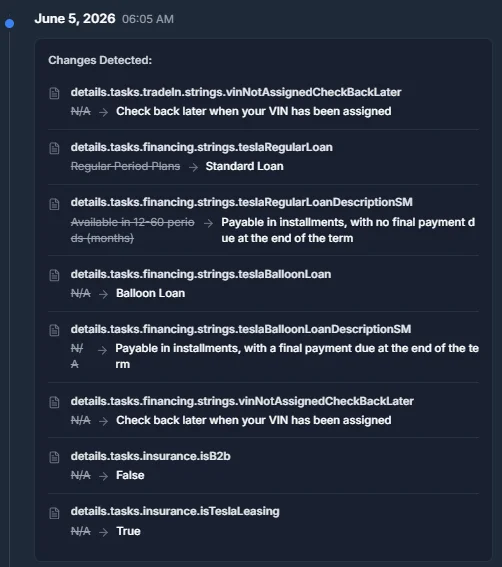Click the 'True' value for isTeslaLeasing

[128, 531]
